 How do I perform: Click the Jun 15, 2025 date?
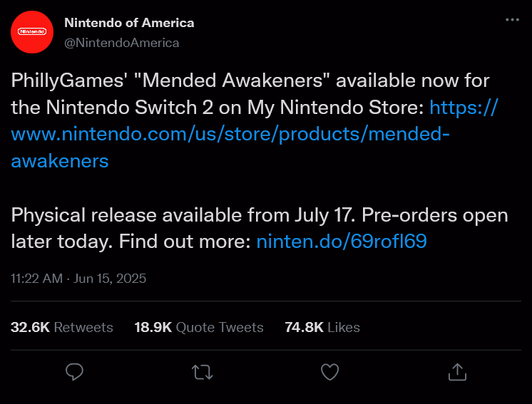pos(111,278)
